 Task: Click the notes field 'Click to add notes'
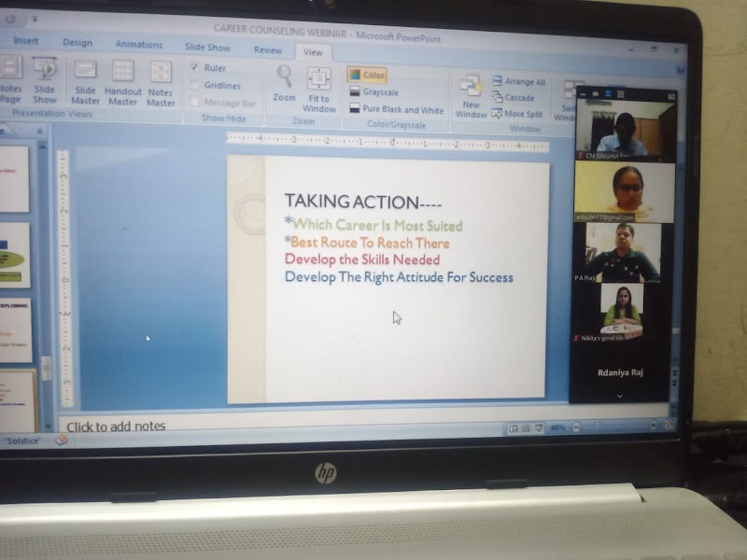117,427
